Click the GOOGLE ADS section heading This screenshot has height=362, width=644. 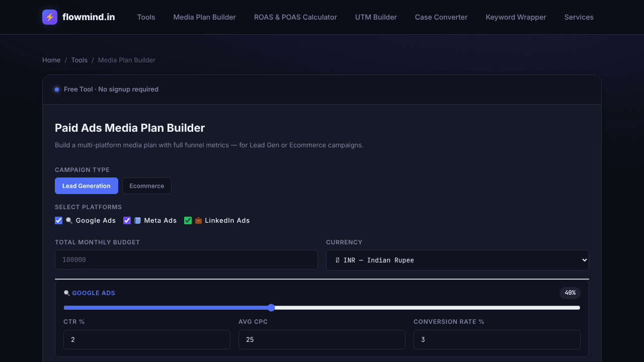94,293
